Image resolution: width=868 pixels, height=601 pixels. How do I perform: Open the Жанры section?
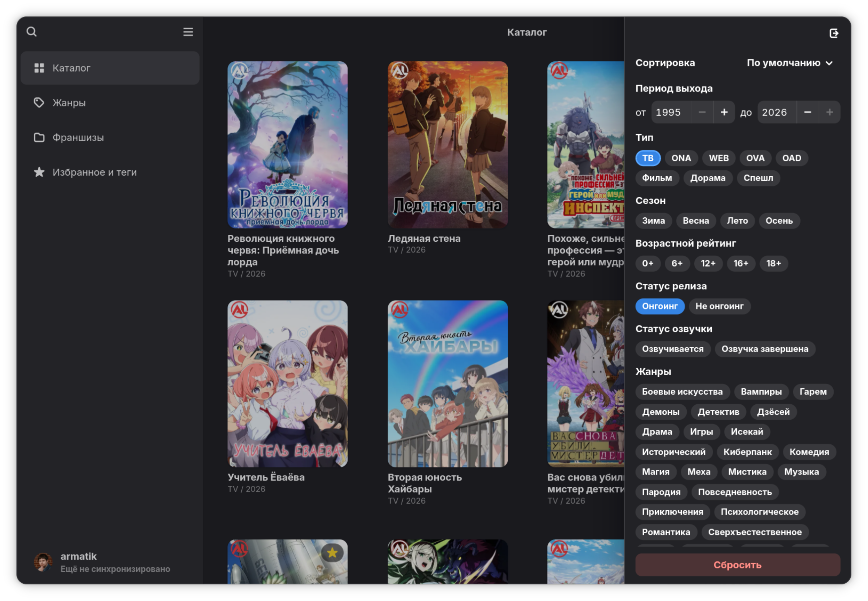point(110,103)
